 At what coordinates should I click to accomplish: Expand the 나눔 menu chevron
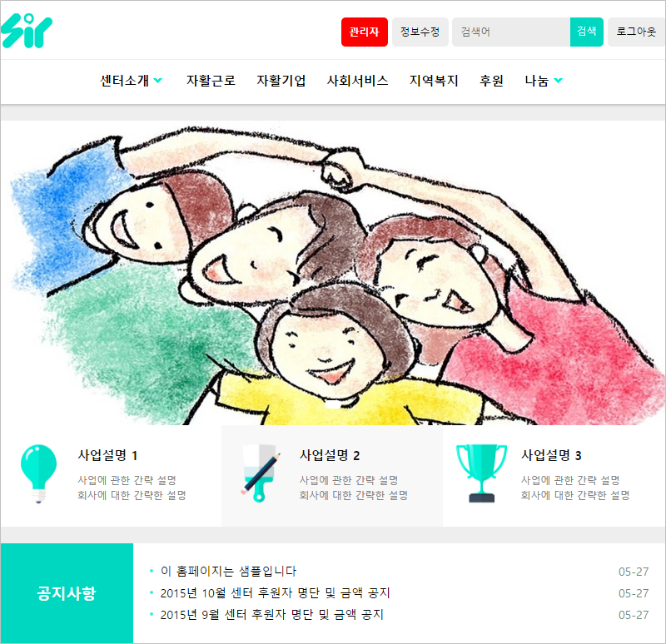pyautogui.click(x=558, y=80)
